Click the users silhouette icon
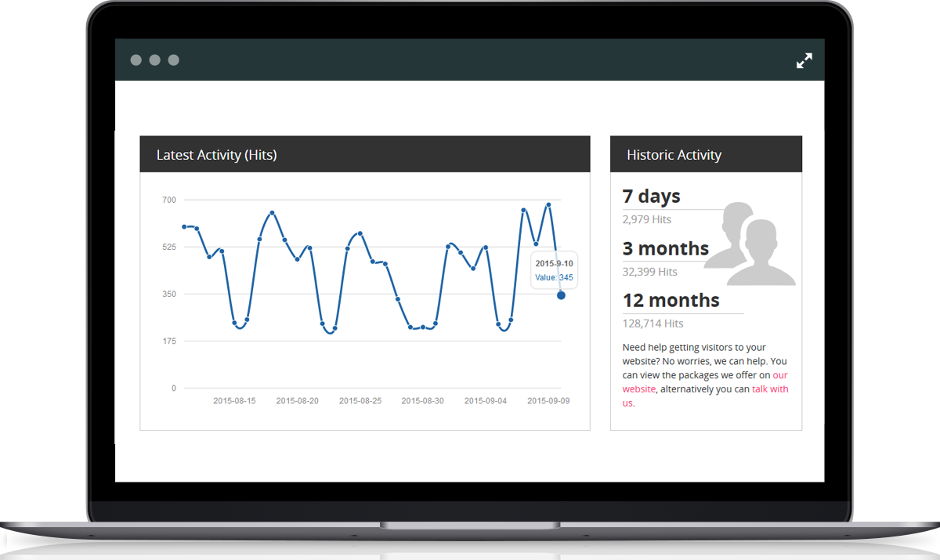This screenshot has height=560, width=940. coord(750,244)
